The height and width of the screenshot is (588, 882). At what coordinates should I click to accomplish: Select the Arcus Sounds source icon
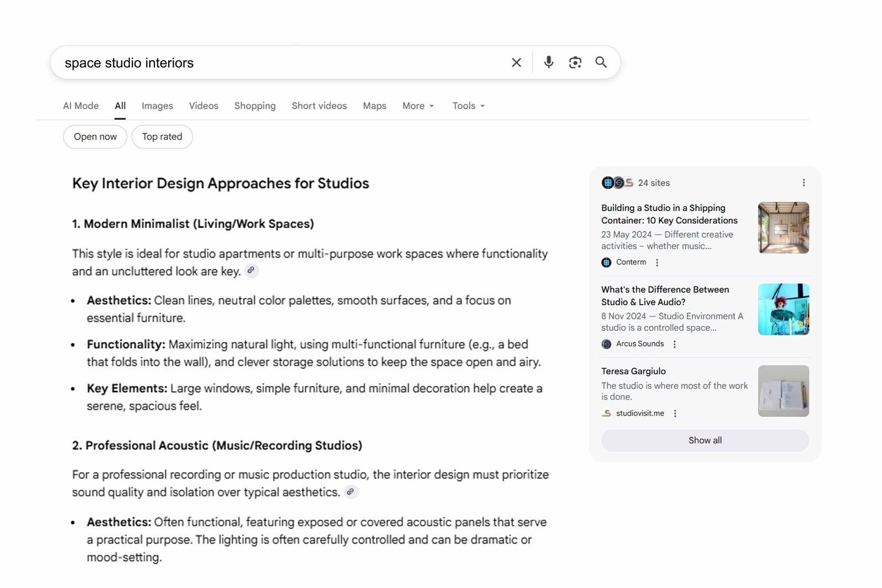[605, 343]
